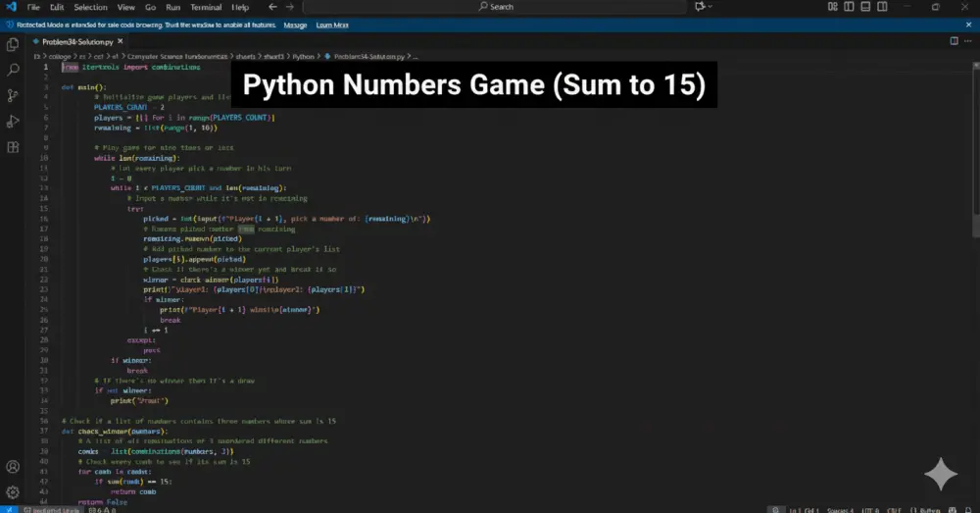Toggle the Primary Side Bar
Viewport: 980px width, 513px height.
(x=849, y=7)
